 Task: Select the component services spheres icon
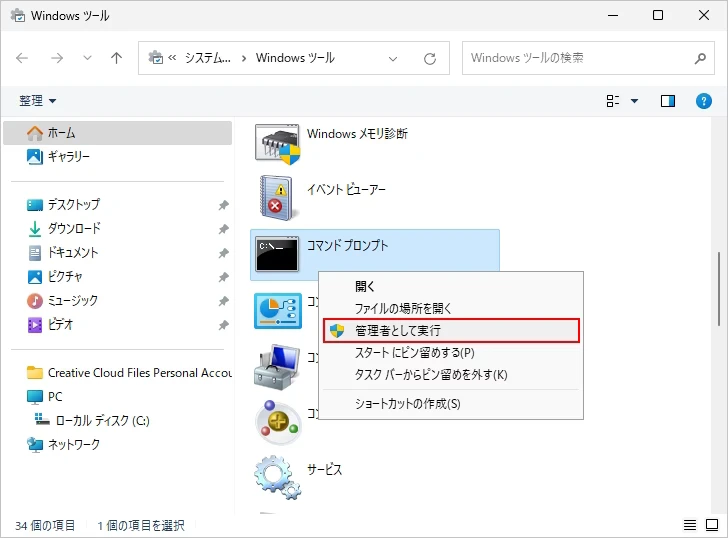tap(278, 422)
